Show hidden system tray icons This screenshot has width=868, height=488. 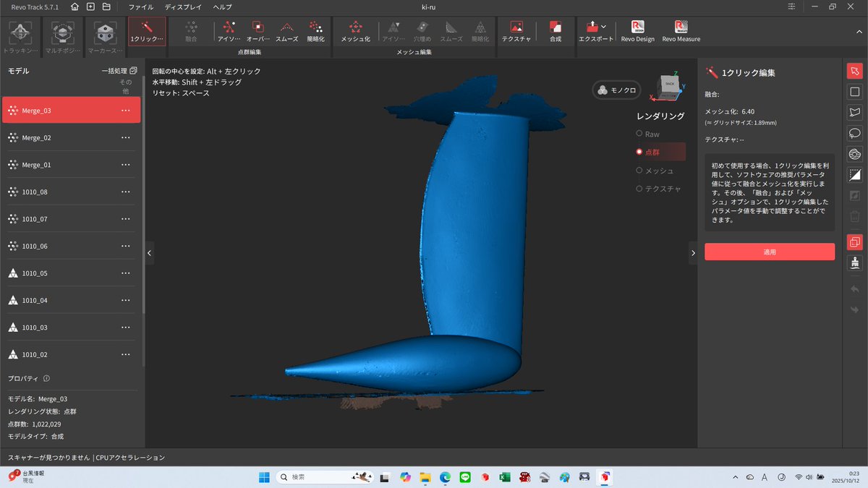tap(736, 477)
